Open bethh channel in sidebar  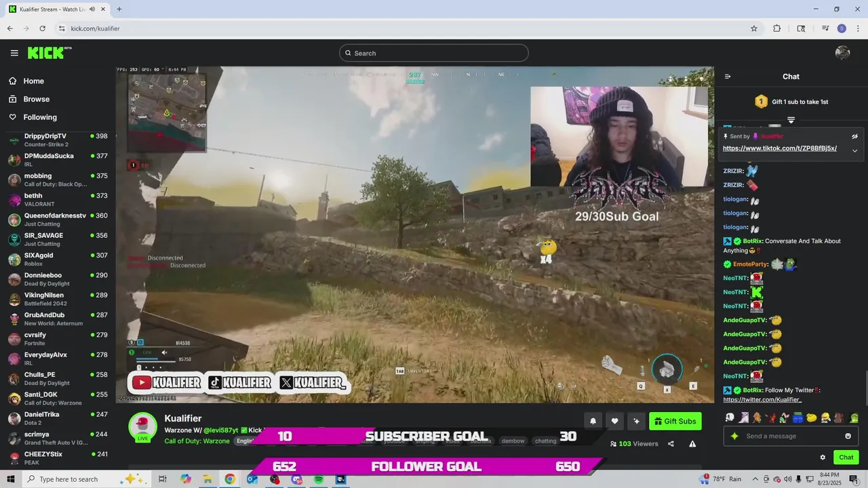point(58,200)
